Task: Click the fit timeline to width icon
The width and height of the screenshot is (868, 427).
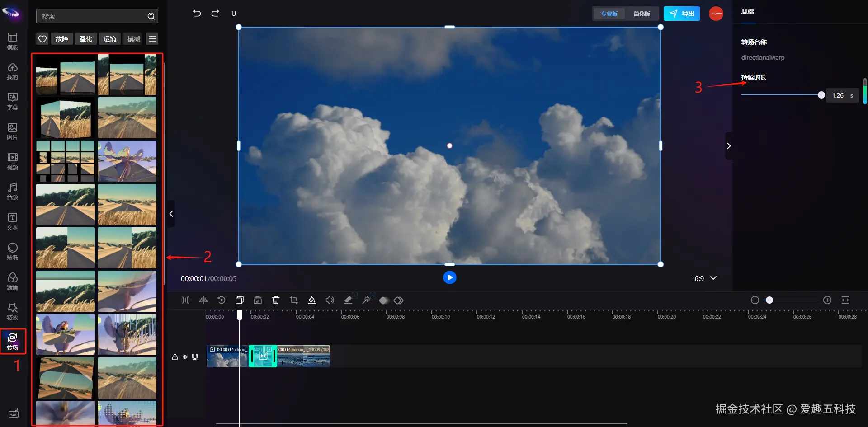Action: 845,300
